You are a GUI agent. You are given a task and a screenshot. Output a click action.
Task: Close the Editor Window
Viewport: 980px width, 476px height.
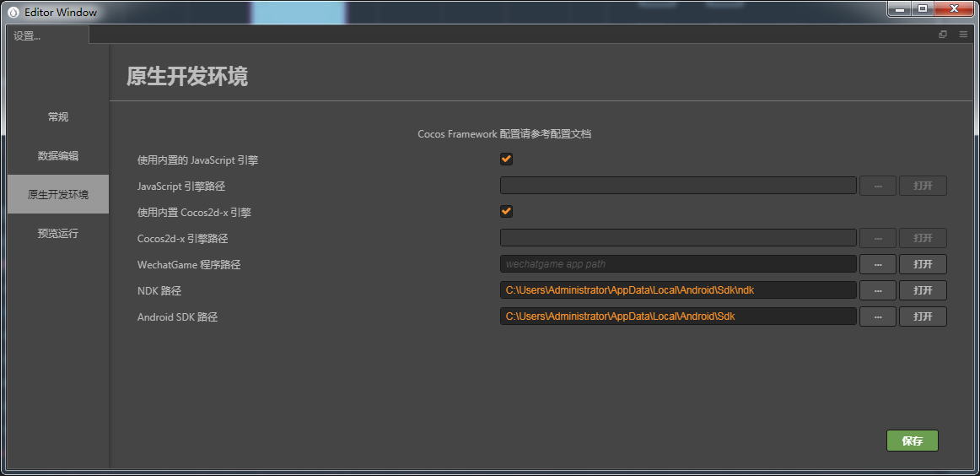(955, 8)
